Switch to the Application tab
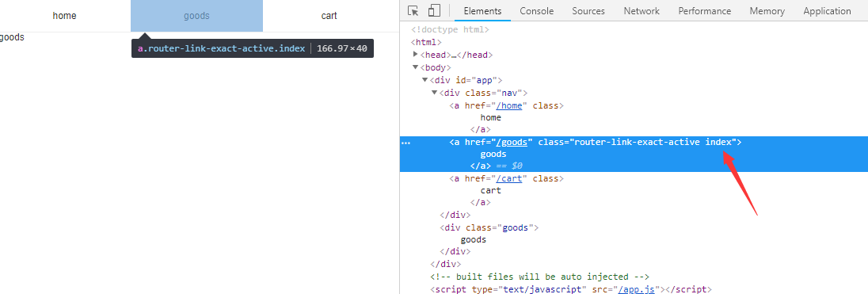 click(827, 10)
